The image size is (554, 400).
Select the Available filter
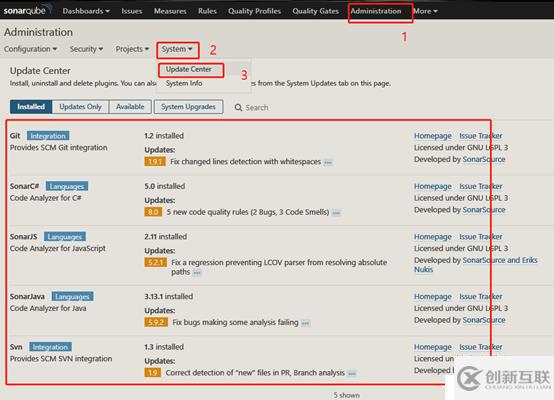(130, 107)
